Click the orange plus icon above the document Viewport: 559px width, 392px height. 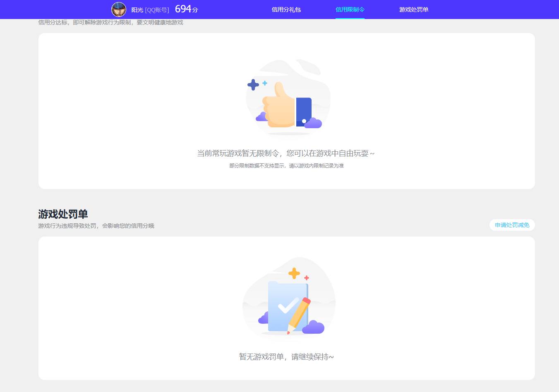pos(294,272)
